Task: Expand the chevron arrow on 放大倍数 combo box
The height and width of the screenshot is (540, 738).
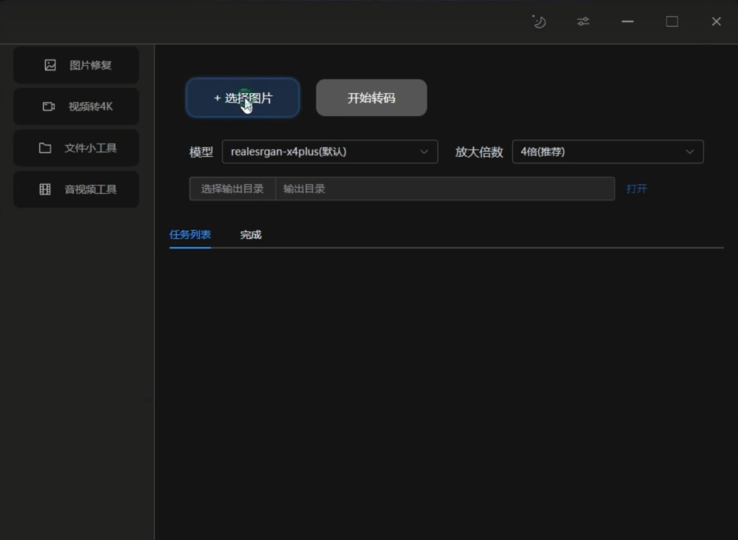Action: tap(690, 152)
